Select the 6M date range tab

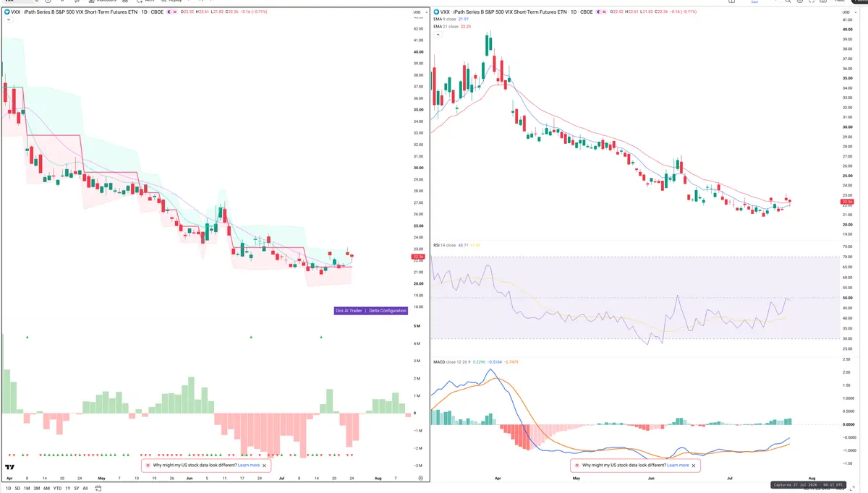[x=47, y=488]
